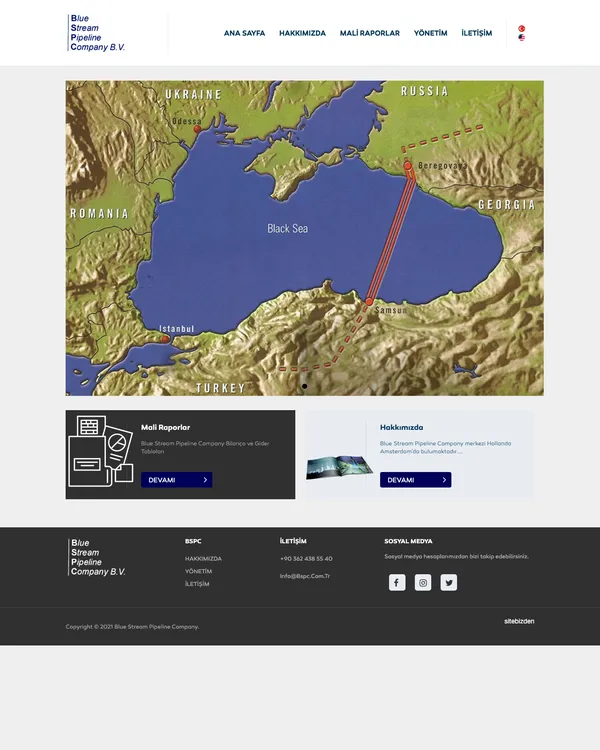
Task: Go to ANA SAYFA in the navigation
Action: [x=244, y=33]
